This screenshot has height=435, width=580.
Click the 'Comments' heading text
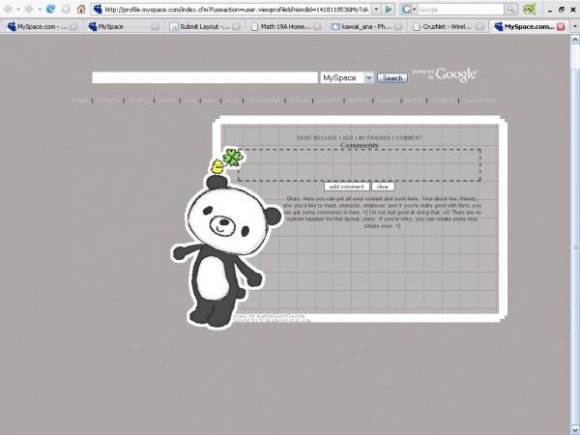[x=359, y=145]
